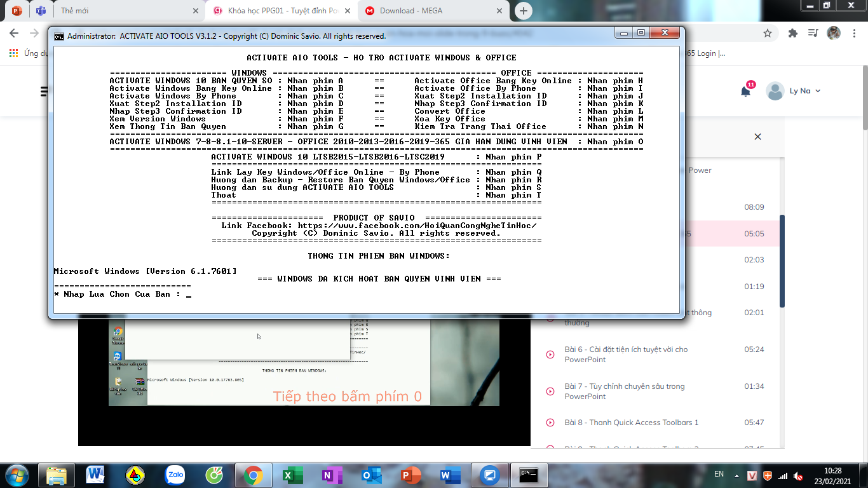Expand the Ly Na account dropdown
This screenshot has width=868, height=488.
pos(818,91)
